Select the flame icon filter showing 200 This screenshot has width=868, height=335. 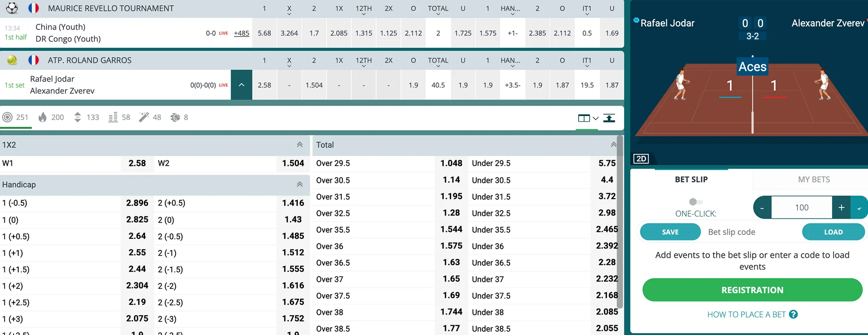pyautogui.click(x=51, y=117)
